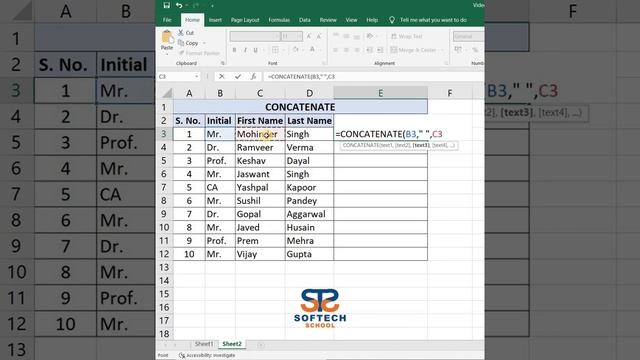Click the Borders icon in Font group
640x360 pixels.
(x=276, y=50)
